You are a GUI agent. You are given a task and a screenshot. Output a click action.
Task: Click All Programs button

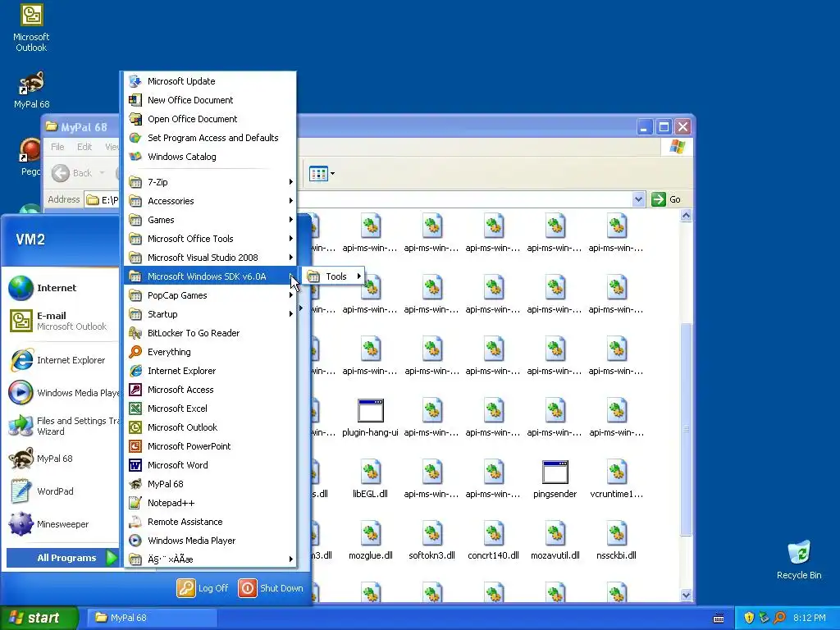tap(62, 558)
